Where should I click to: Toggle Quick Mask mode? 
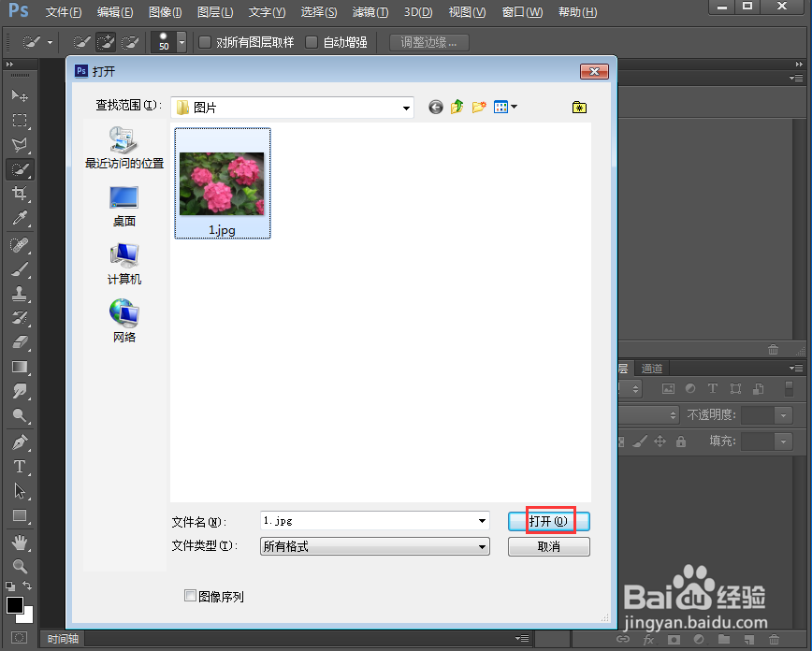click(x=20, y=637)
